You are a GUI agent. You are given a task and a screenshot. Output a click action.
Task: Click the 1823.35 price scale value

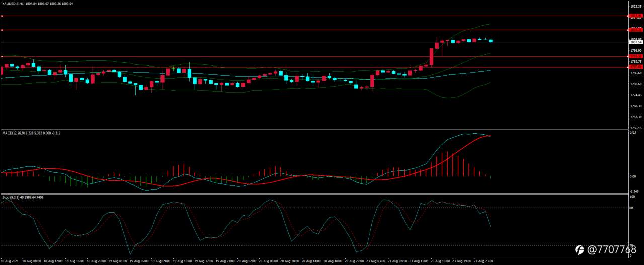coord(636,6)
